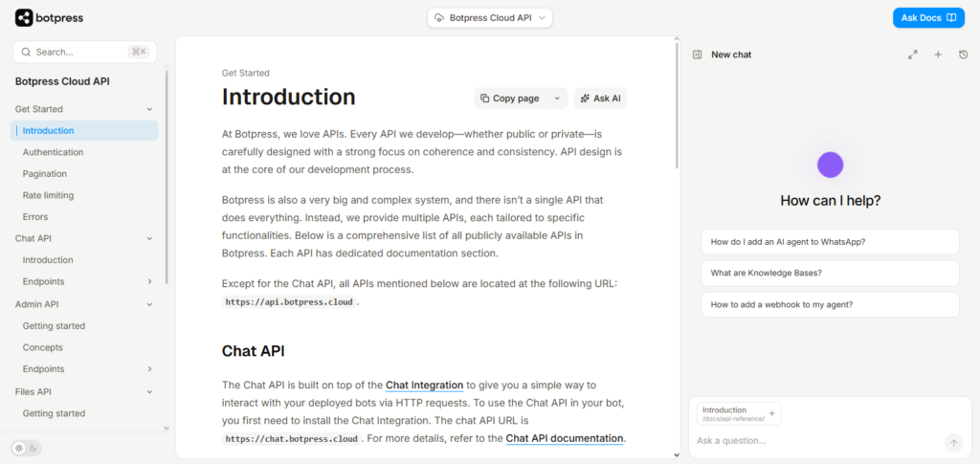Click the main content scrollbar
980x464 pixels.
(677, 106)
